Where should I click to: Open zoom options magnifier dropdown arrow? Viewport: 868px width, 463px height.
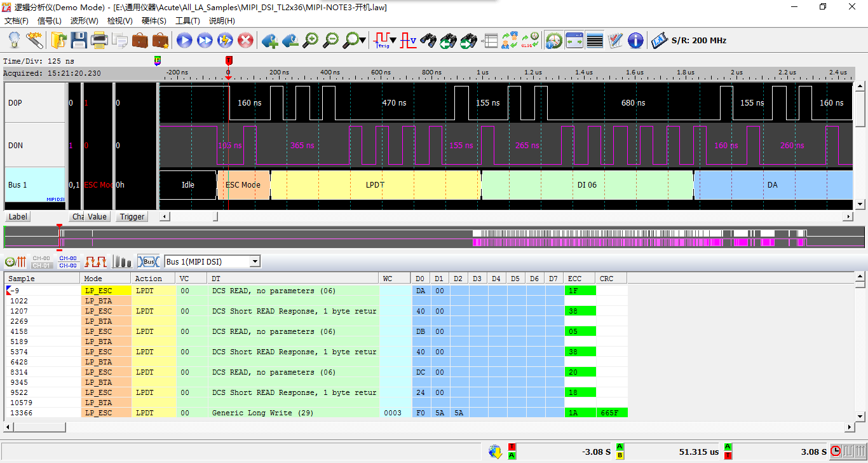(x=363, y=41)
